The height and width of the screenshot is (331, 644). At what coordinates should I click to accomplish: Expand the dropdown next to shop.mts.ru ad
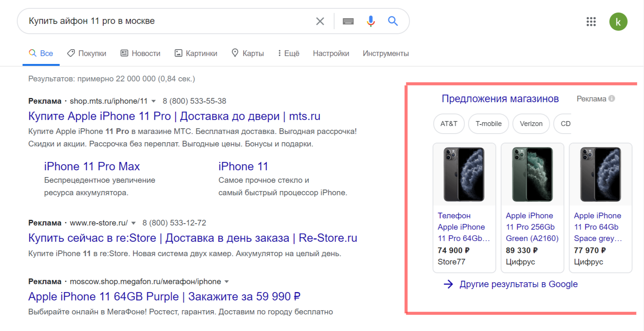tap(154, 101)
